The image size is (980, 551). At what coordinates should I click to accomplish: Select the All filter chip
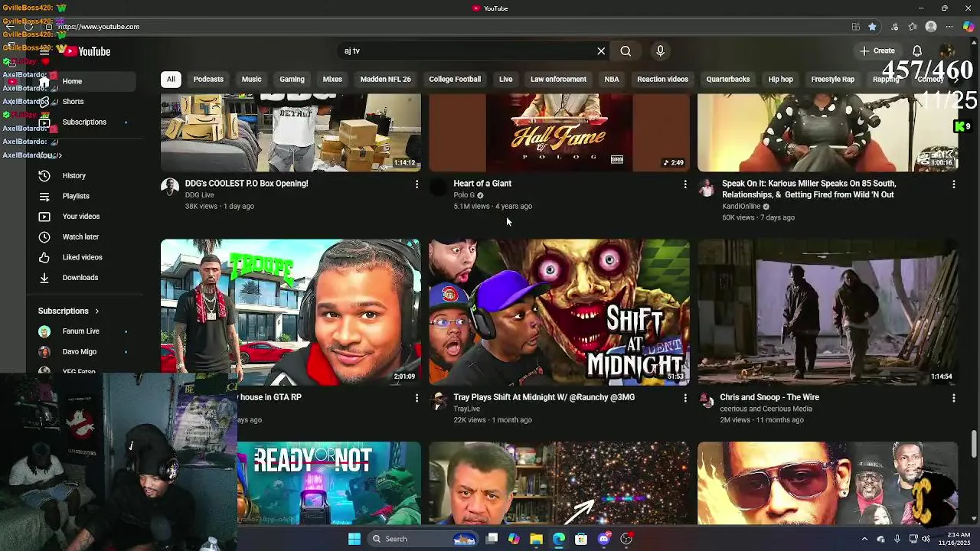tap(171, 80)
